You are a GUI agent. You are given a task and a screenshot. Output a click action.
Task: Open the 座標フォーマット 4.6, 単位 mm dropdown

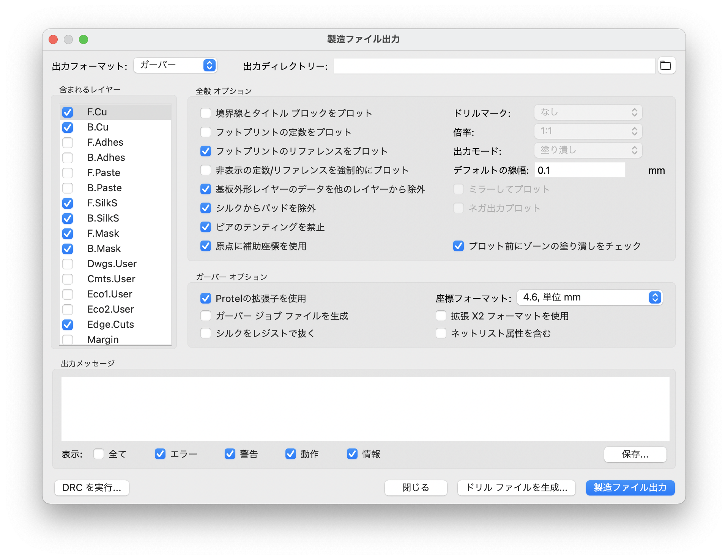589,297
